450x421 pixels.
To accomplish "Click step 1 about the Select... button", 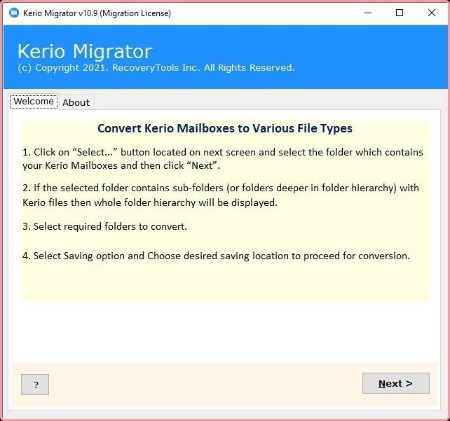I will (223, 159).
